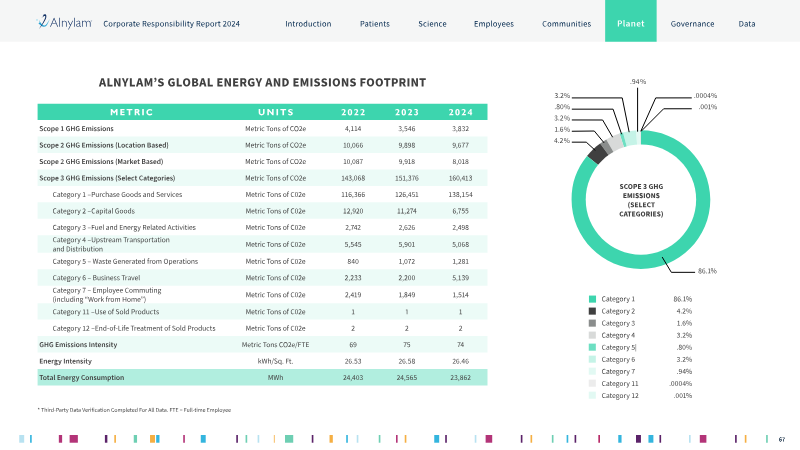Screen dimensions: 800x450
Task: Select the 2023 column header
Action: pyautogui.click(x=407, y=112)
